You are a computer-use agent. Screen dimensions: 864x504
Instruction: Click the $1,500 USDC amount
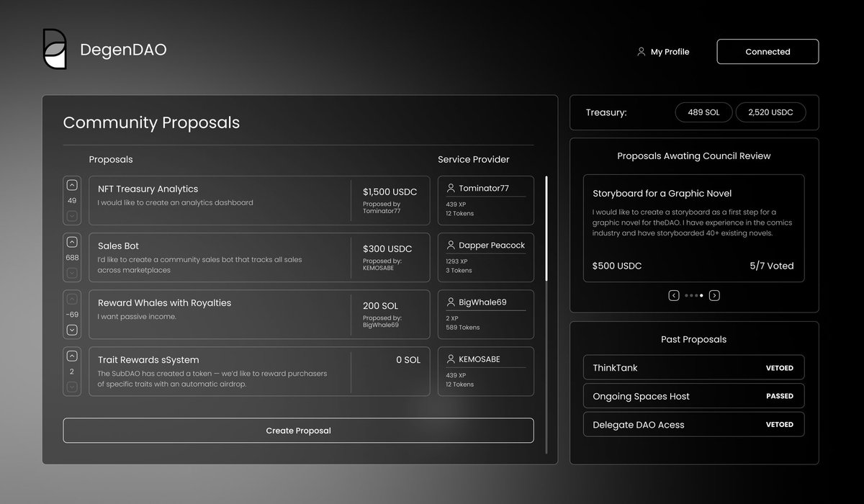(390, 192)
